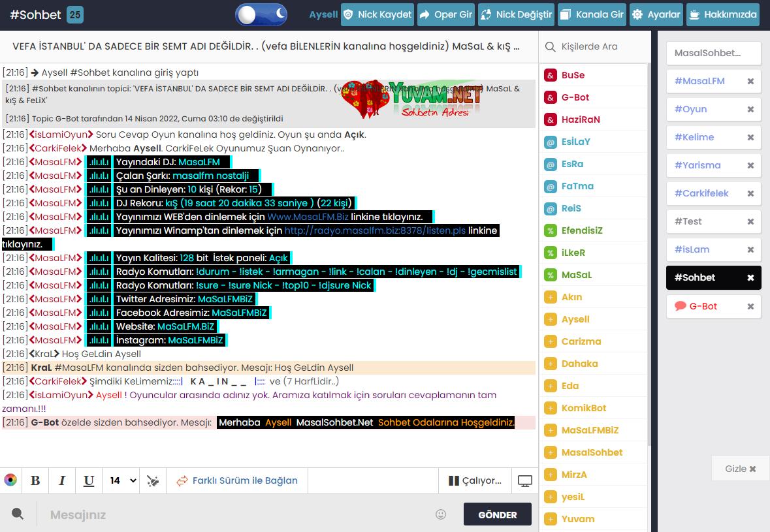Open the MasalSohbet server tab

[x=714, y=53]
